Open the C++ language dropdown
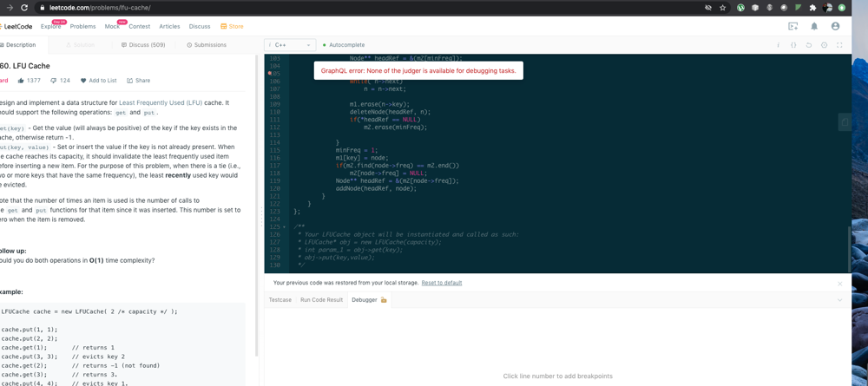The height and width of the screenshot is (386, 868). click(290, 45)
